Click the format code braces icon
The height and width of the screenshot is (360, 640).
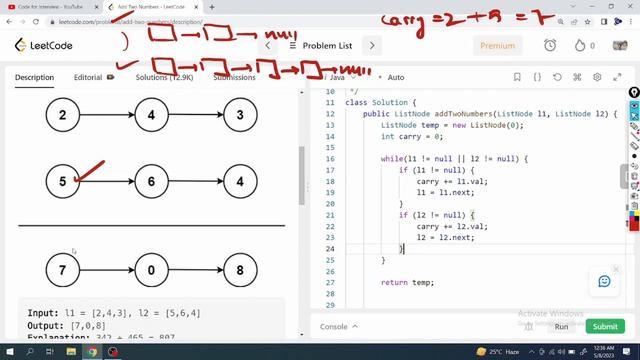pos(537,77)
